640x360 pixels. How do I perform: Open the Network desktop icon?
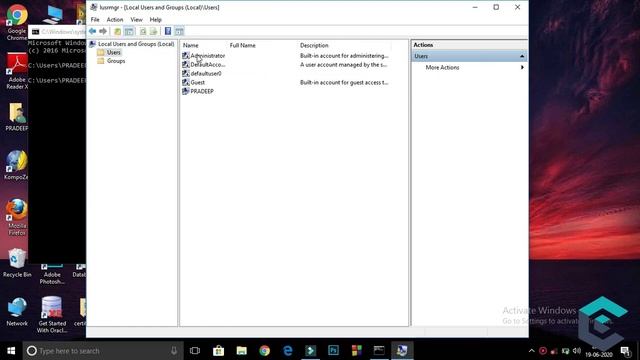point(17,312)
